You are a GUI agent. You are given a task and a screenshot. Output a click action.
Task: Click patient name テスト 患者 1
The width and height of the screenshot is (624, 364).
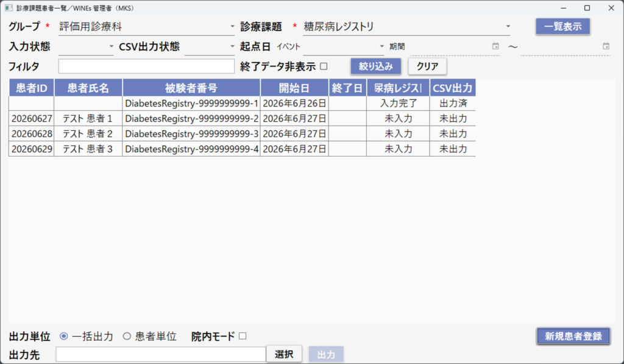coord(88,119)
